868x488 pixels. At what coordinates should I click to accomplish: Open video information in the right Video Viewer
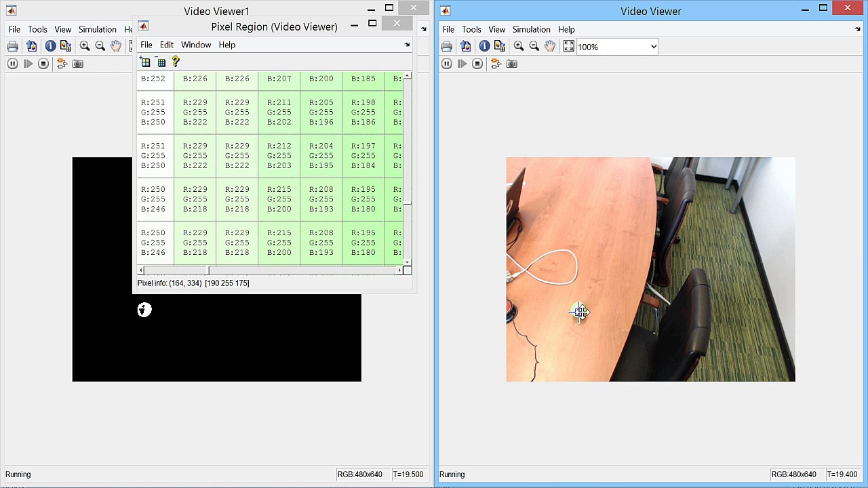click(x=484, y=46)
